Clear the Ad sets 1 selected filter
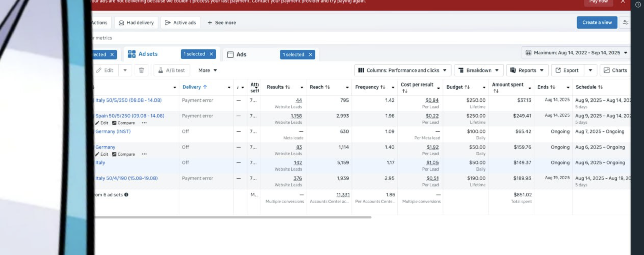This screenshot has height=255, width=644. pos(211,54)
